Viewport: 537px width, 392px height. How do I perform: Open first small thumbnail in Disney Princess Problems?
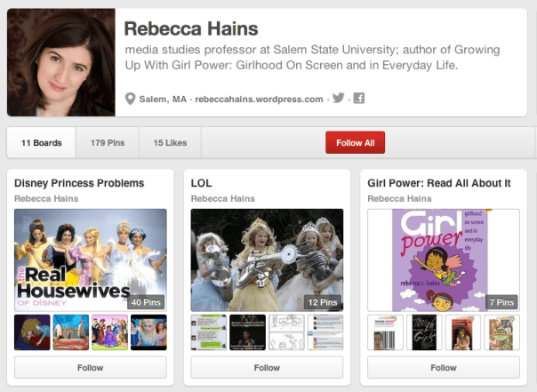(32, 332)
